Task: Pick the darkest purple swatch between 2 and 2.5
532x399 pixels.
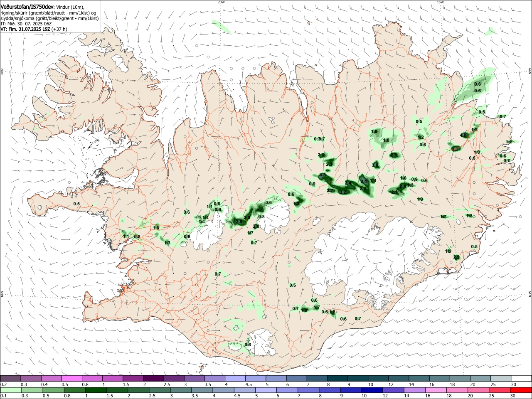Action: point(153,379)
